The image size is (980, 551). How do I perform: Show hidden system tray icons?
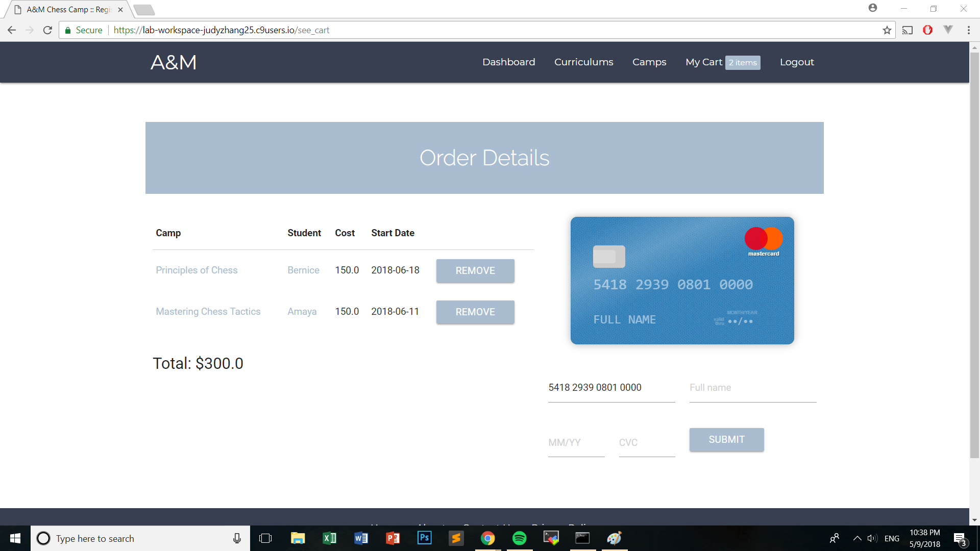(x=857, y=538)
